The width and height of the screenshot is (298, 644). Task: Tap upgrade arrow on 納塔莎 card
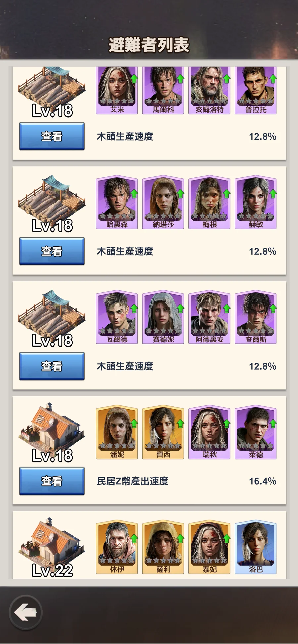click(x=180, y=193)
